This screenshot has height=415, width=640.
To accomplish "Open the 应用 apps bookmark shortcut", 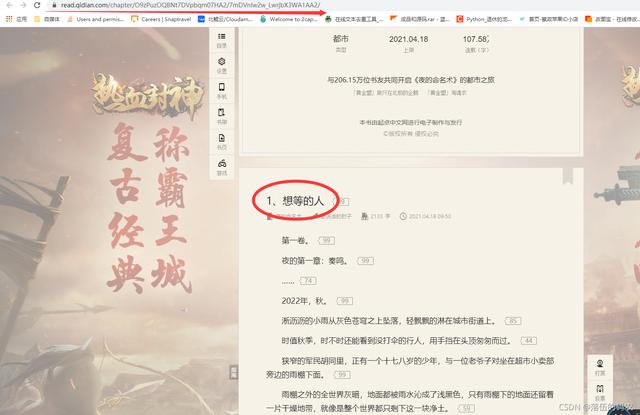I will pyautogui.click(x=16, y=19).
